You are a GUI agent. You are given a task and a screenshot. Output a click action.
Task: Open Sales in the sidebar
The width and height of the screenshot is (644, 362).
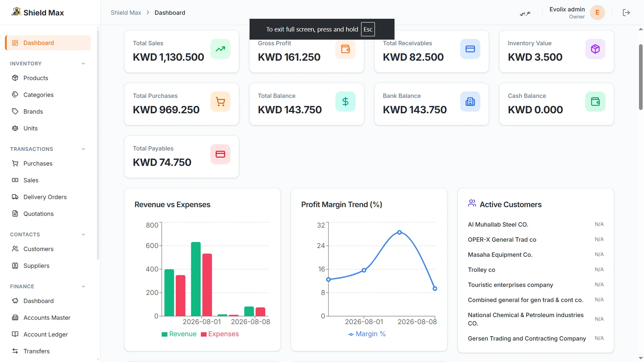pyautogui.click(x=48, y=180)
